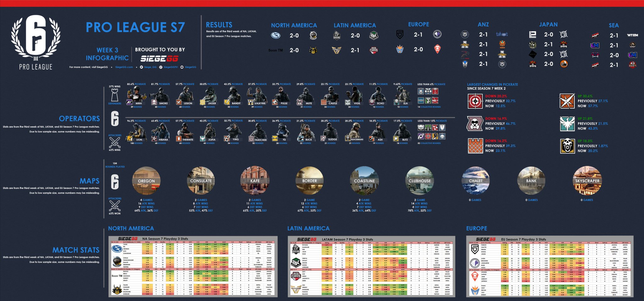
Task: Select the Hibana attacker portrait
Action: (x=161, y=132)
